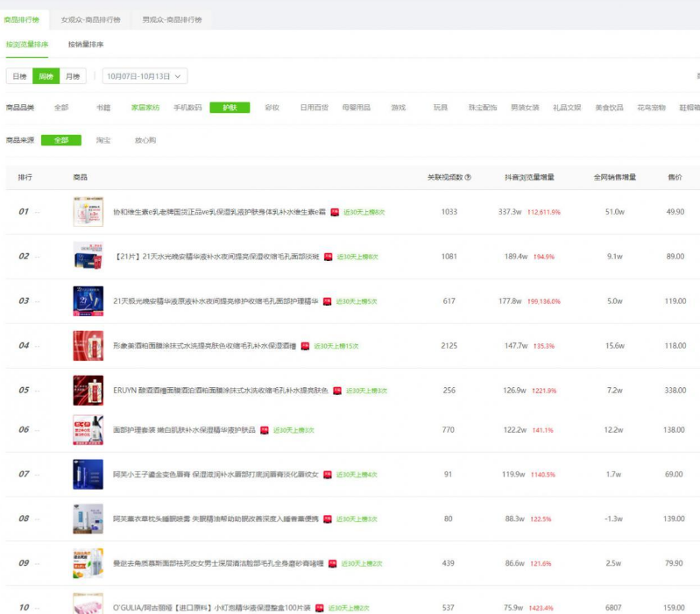Switch to the 女观众-商品排行榜 tab
Image resolution: width=700 pixels, height=614 pixels.
pos(90,19)
